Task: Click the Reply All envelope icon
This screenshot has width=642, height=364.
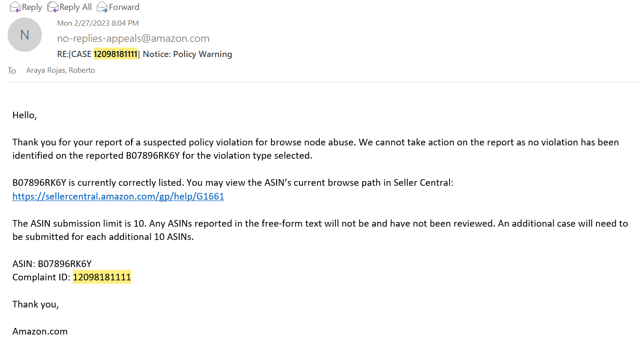Action: 53,7
